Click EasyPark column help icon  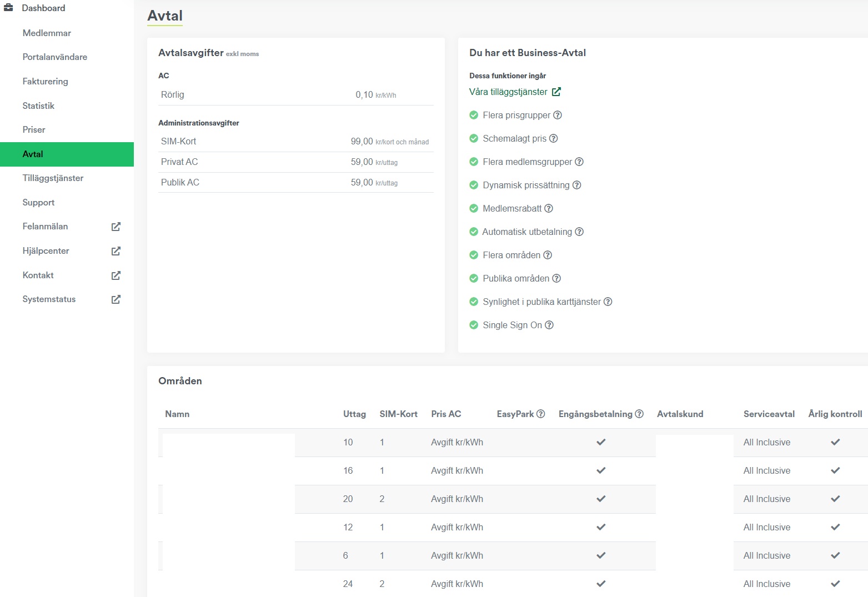pyautogui.click(x=541, y=414)
